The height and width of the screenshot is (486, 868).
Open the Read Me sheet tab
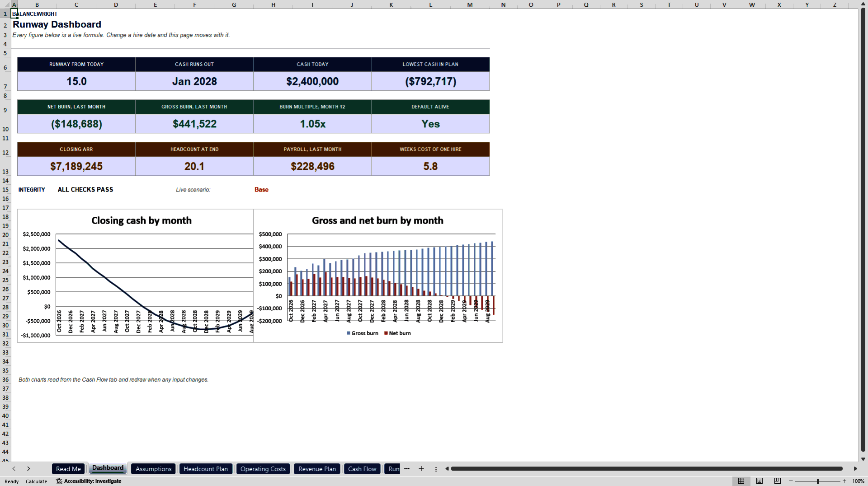[x=68, y=469]
